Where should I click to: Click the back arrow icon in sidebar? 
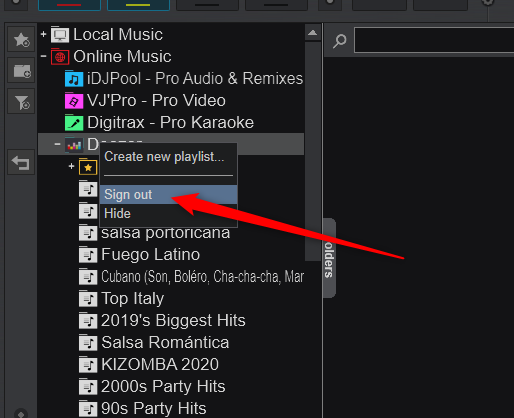tap(21, 162)
